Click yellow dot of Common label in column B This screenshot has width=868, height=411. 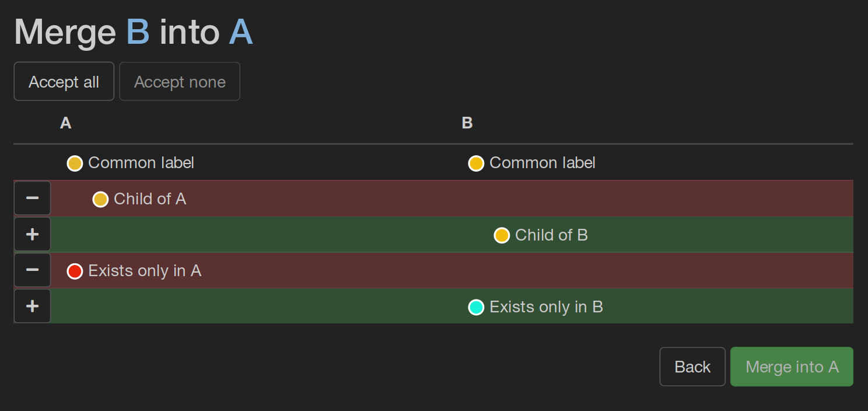click(x=476, y=163)
